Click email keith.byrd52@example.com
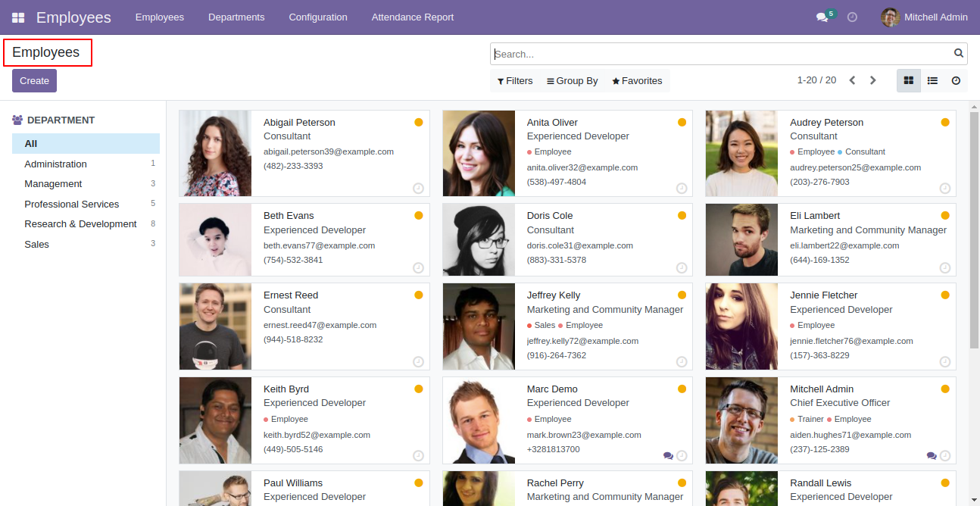This screenshot has height=506, width=980. (317, 435)
